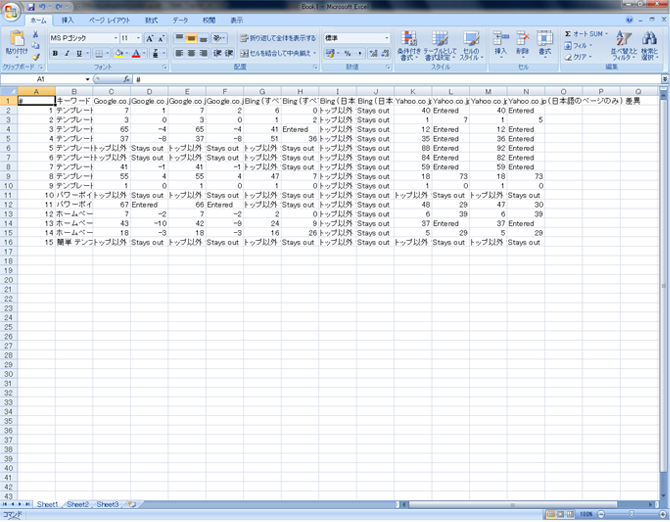Viewport: 670px width, 522px height.
Task: Open the 挿入 (Insert) ribbon tab
Action: point(68,20)
